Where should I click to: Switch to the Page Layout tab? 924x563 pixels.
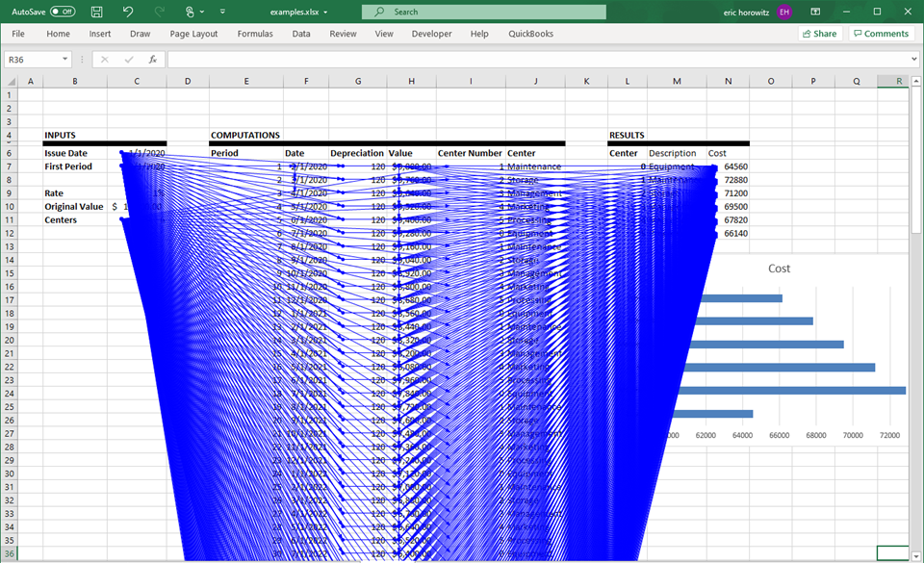click(193, 34)
